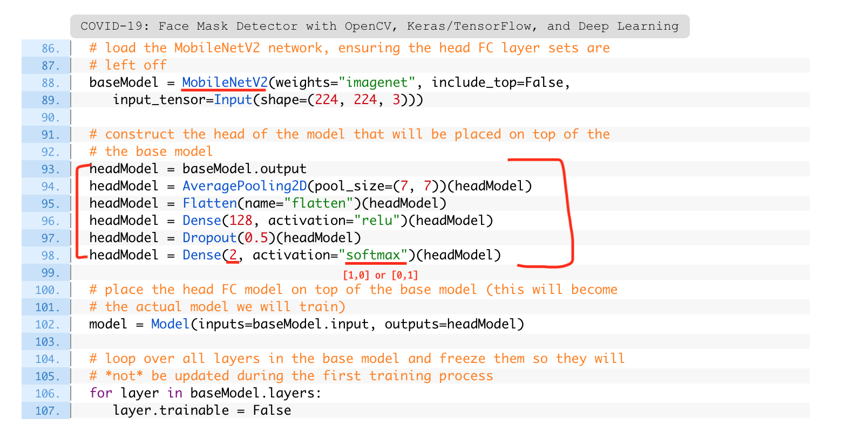Image resolution: width=868 pixels, height=439 pixels.
Task: Select line number 105
Action: pos(48,376)
